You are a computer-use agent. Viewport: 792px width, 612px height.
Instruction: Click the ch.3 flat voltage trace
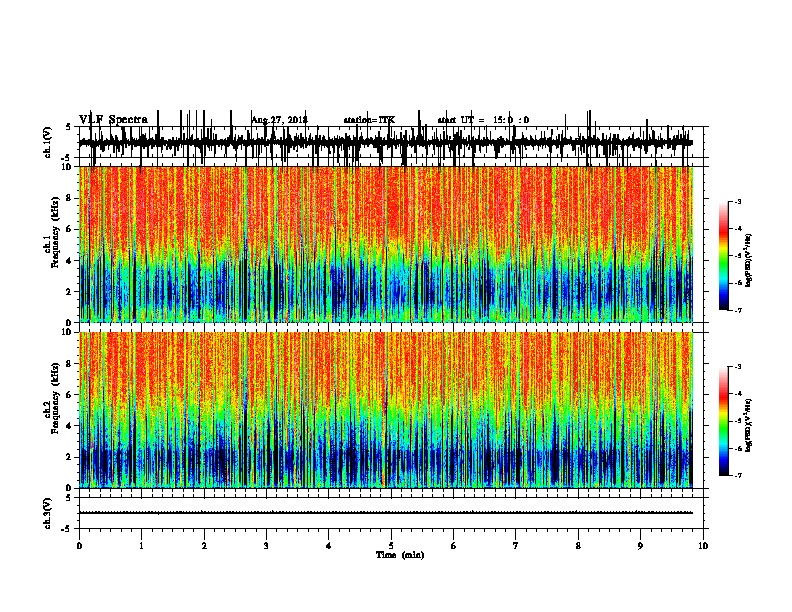pos(386,513)
